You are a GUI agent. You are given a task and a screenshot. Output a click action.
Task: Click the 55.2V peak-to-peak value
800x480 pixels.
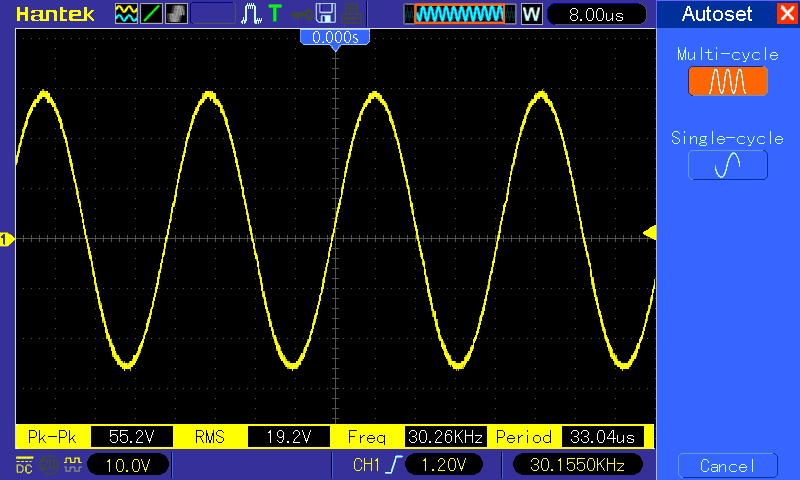point(132,437)
